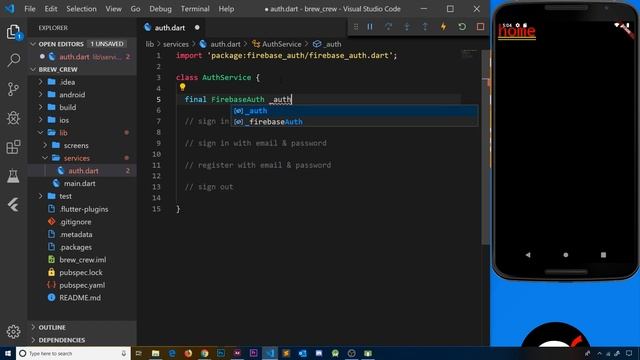Screen dimensions: 640x360
Task: Pause the debug session
Action: click(370, 27)
